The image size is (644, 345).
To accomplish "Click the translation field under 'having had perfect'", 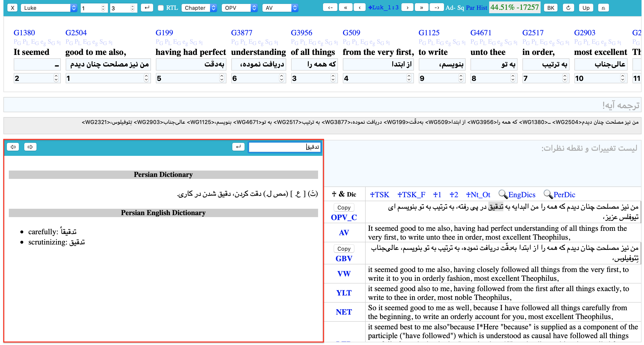I will click(x=191, y=64).
